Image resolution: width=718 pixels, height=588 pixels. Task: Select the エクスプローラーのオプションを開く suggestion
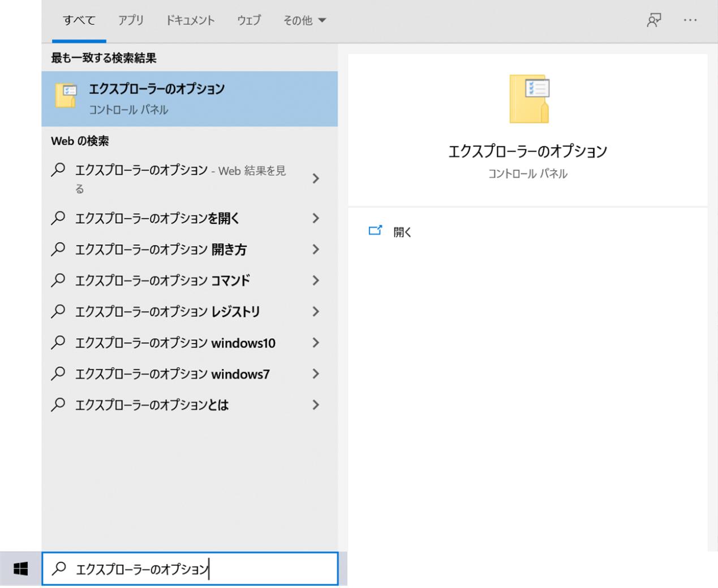pyautogui.click(x=190, y=218)
